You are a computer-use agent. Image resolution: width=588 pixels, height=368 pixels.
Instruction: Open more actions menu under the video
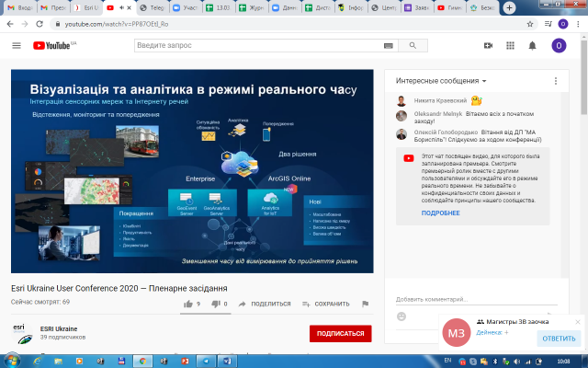tap(365, 304)
